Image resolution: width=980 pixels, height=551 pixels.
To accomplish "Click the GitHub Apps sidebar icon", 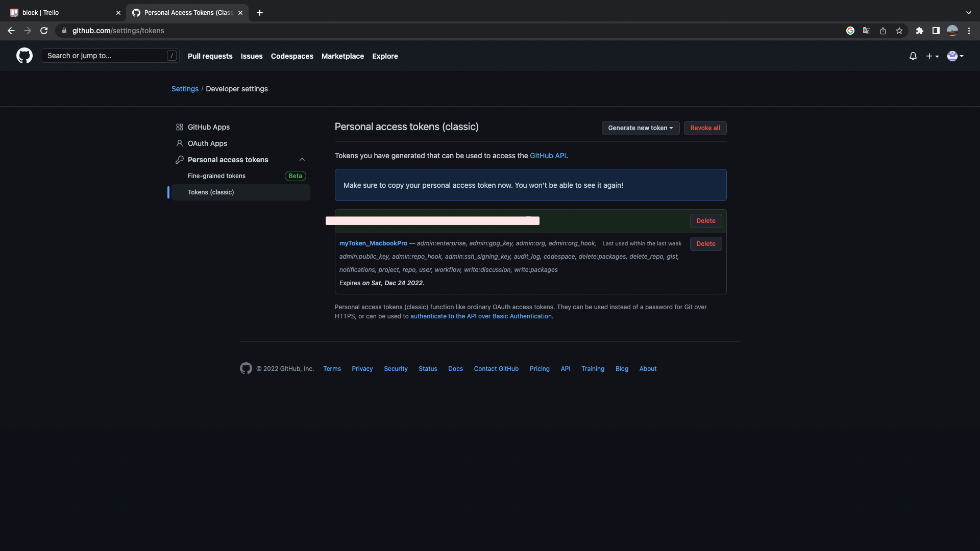I will tap(180, 127).
